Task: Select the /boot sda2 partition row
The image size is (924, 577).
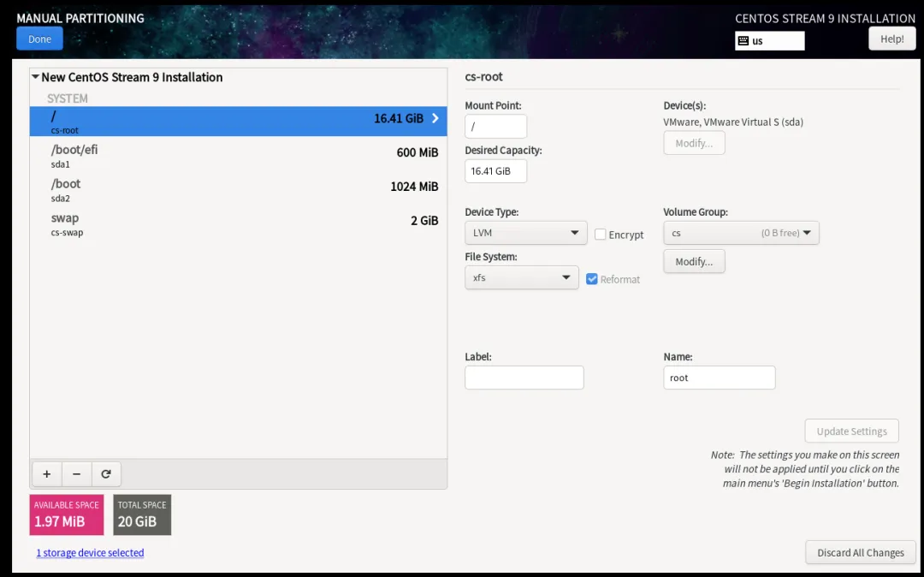Action: tap(238, 190)
